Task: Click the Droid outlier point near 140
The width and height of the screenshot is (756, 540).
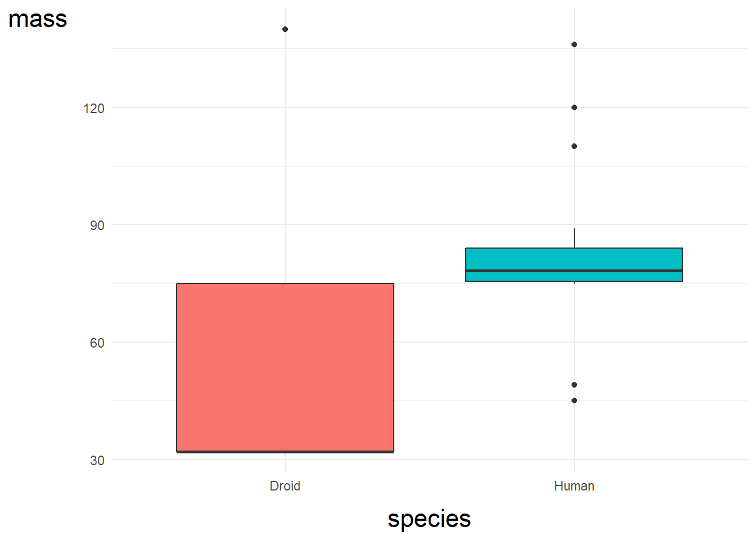Action: pyautogui.click(x=285, y=29)
